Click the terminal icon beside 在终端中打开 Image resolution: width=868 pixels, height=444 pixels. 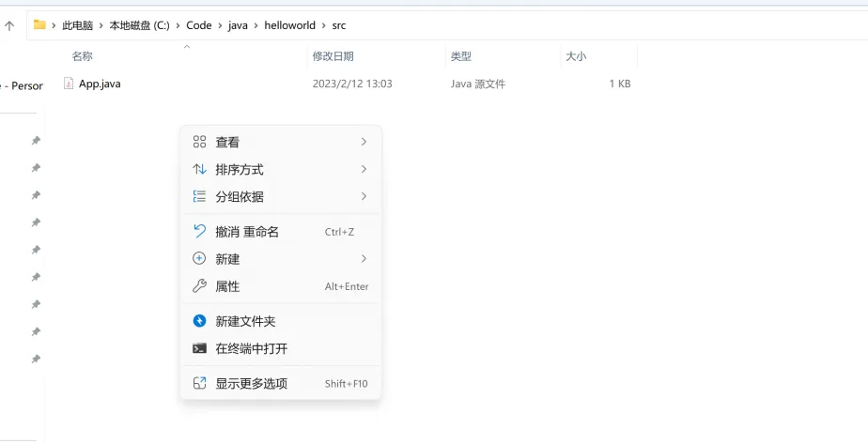tap(199, 348)
